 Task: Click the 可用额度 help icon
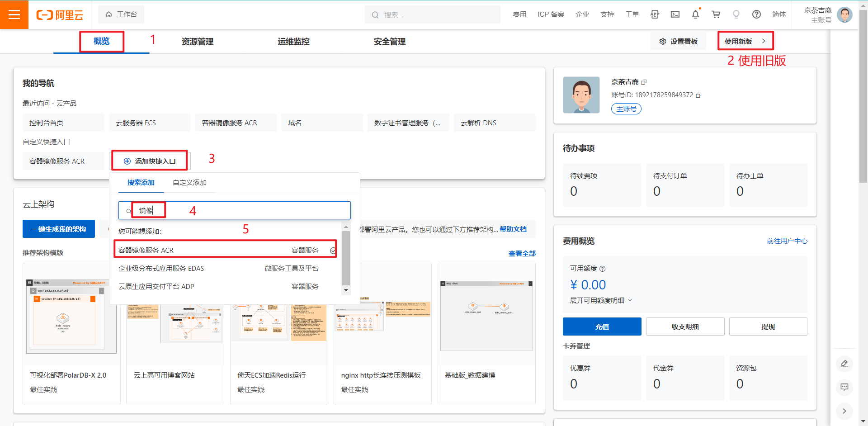(603, 269)
